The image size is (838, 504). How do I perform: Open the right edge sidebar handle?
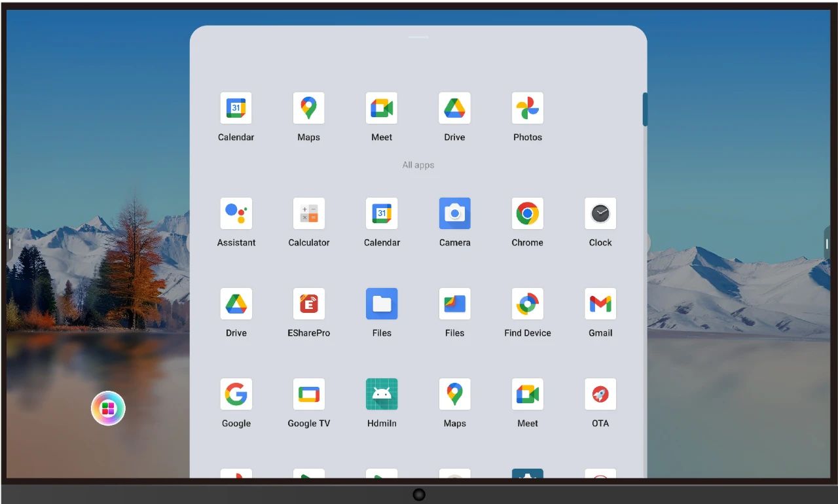[x=827, y=244]
